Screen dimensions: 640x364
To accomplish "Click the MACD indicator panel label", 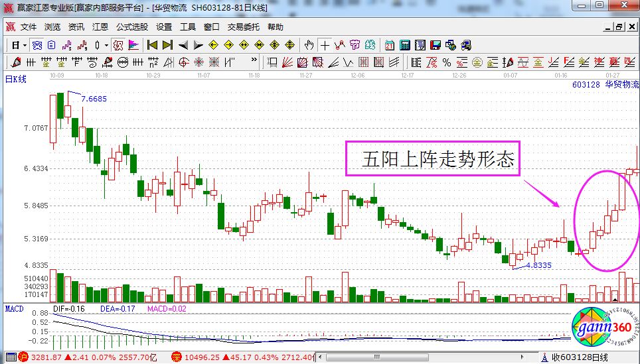I will click(x=14, y=308).
